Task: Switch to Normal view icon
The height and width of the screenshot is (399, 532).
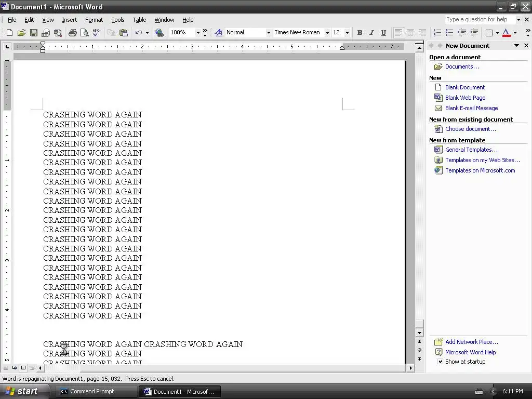Action: [x=6, y=367]
